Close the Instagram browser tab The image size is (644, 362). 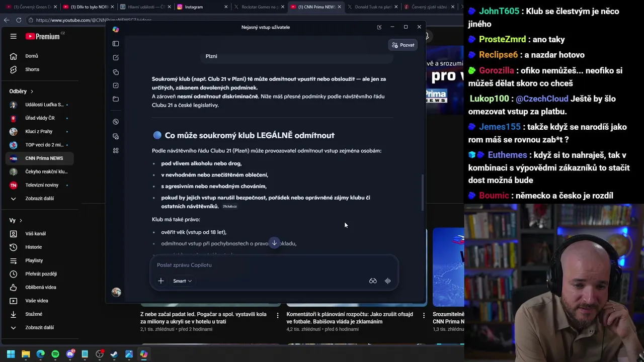(226, 7)
